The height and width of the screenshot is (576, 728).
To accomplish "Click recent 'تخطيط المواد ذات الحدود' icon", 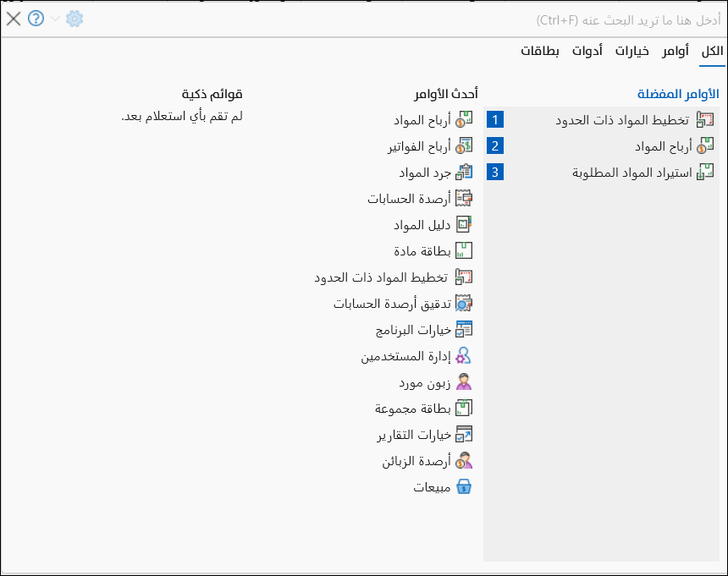I will pos(464,277).
